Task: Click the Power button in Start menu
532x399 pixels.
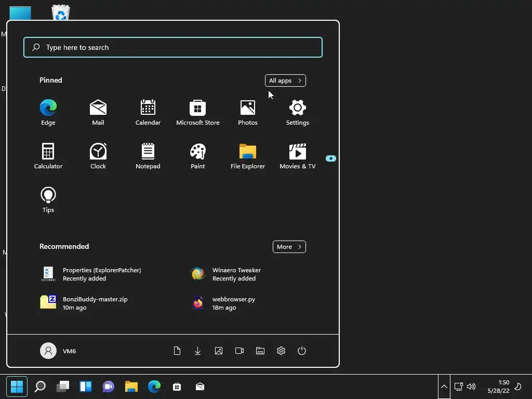Action: pyautogui.click(x=302, y=351)
